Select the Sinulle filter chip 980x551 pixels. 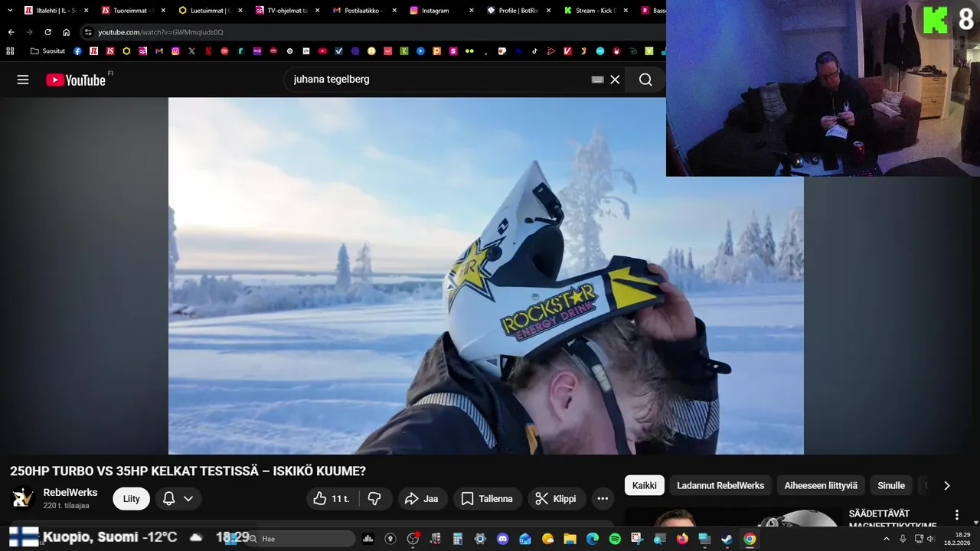(891, 485)
